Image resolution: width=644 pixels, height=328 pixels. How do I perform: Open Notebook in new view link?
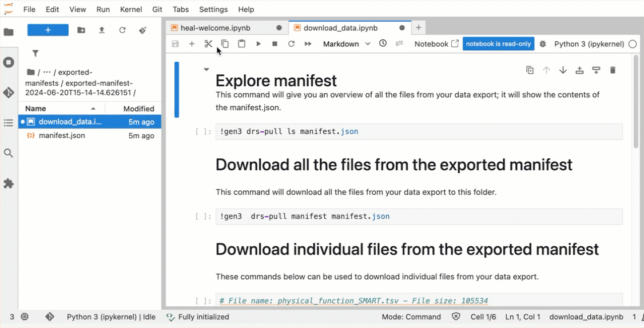coord(436,44)
